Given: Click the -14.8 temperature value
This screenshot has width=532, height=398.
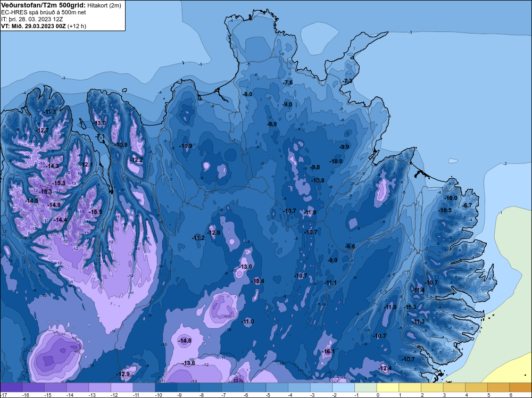Looking at the screenshot, I should click(185, 341).
